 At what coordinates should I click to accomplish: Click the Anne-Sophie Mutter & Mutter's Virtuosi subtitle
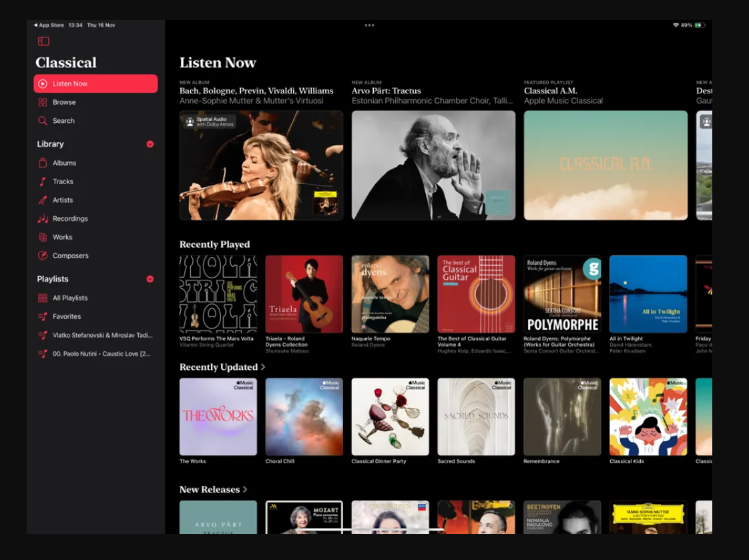point(251,101)
